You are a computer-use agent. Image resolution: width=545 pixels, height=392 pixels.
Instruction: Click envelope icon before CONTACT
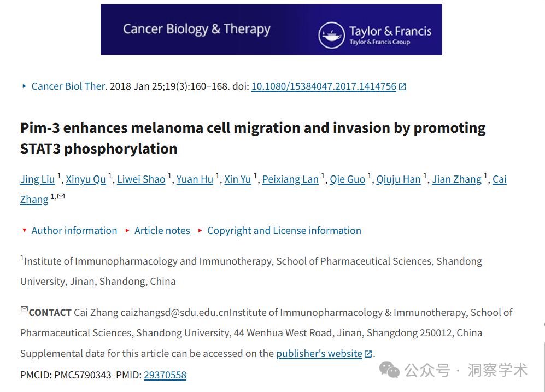24,308
